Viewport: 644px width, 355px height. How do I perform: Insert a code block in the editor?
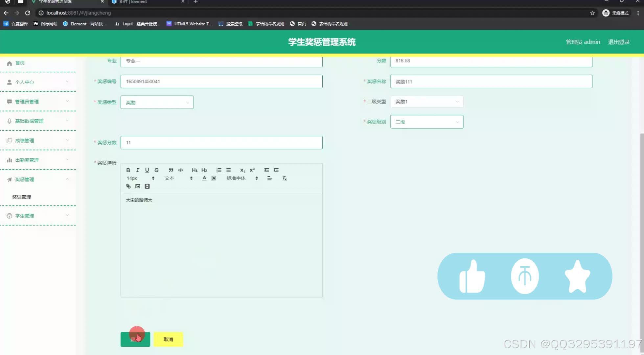180,170
